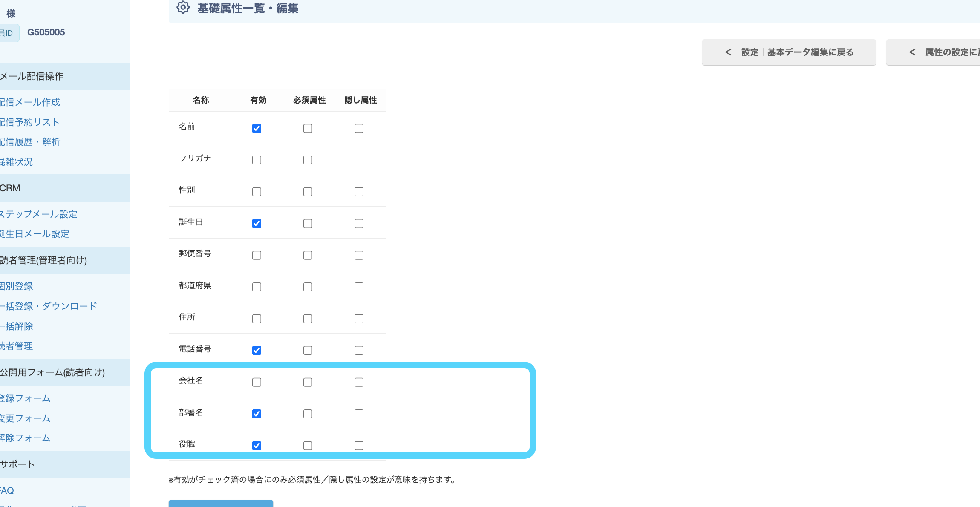Open 配信メール作成 in sidebar
Image resolution: width=980 pixels, height=507 pixels.
pos(30,102)
